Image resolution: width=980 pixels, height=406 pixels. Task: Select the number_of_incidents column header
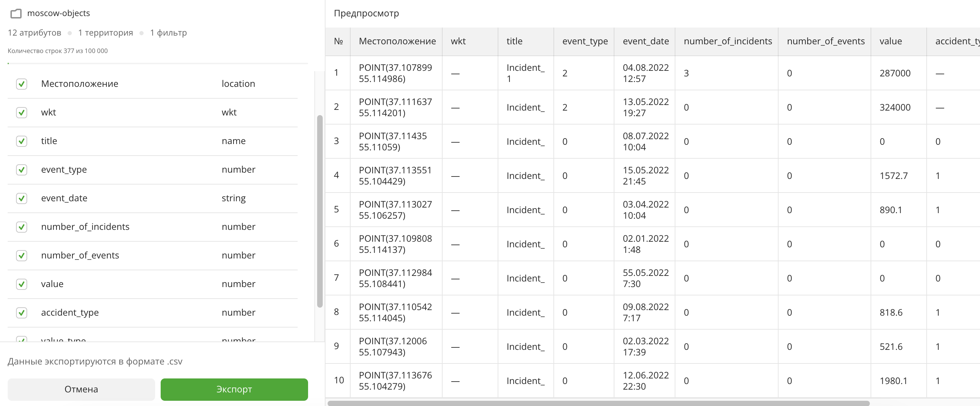click(x=727, y=41)
